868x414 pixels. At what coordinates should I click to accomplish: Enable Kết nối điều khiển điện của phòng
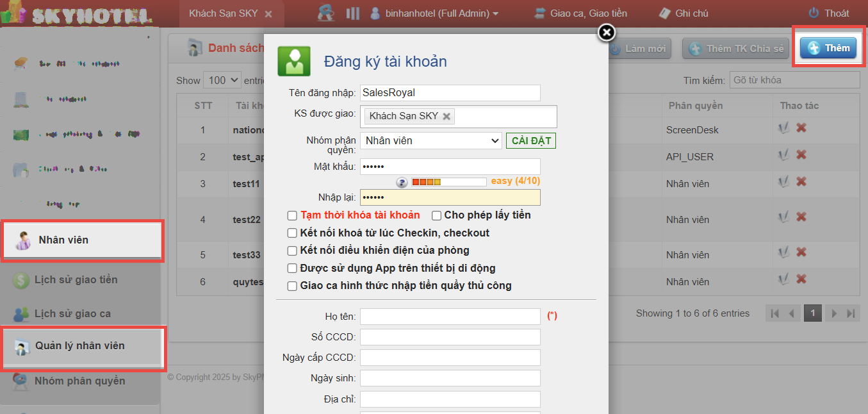[x=292, y=251]
